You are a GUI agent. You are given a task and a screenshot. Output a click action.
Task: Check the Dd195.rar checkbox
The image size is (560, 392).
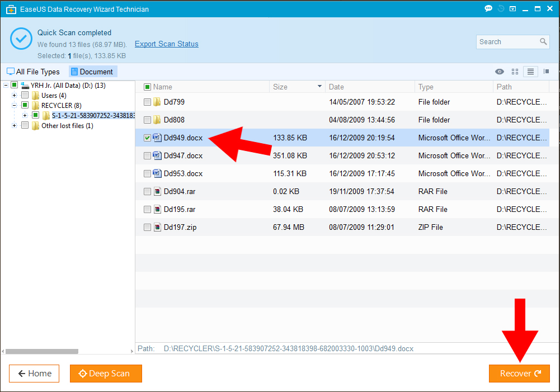pyautogui.click(x=147, y=209)
